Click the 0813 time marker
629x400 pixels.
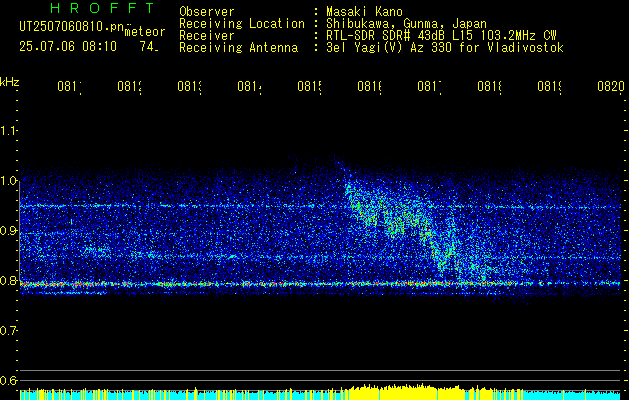click(189, 86)
